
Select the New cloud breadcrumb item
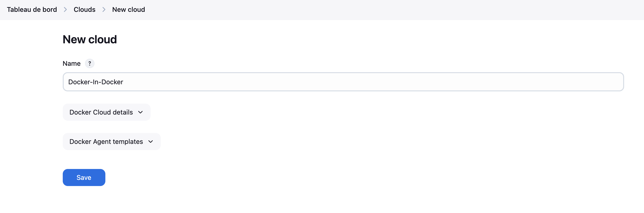tap(129, 9)
